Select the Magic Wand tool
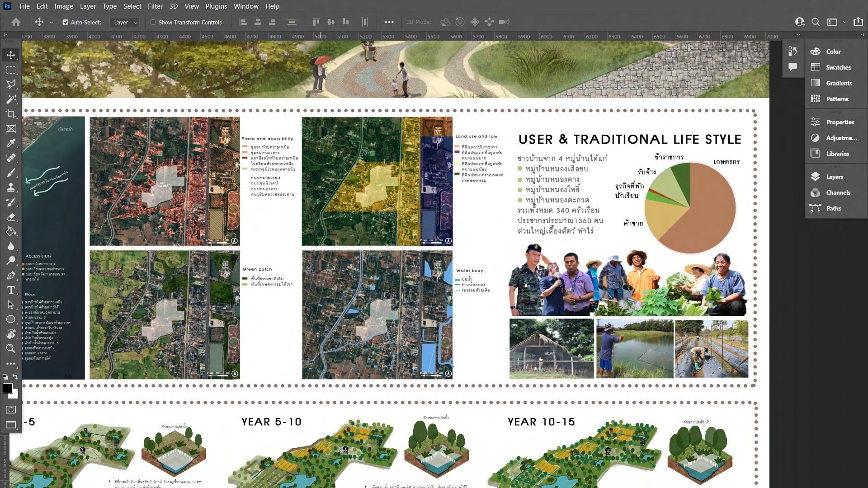The image size is (868, 488). [x=11, y=99]
